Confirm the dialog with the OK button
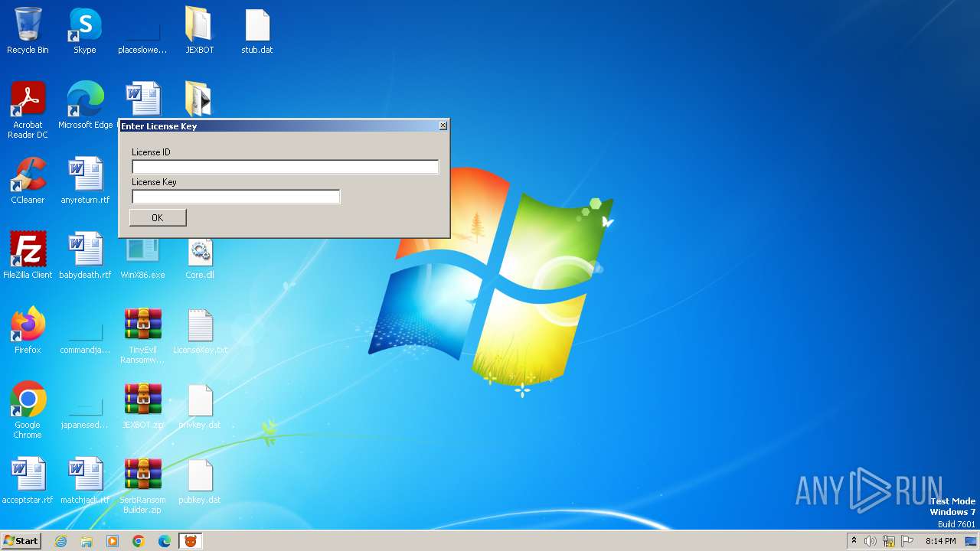Image resolution: width=980 pixels, height=551 pixels. 158,218
